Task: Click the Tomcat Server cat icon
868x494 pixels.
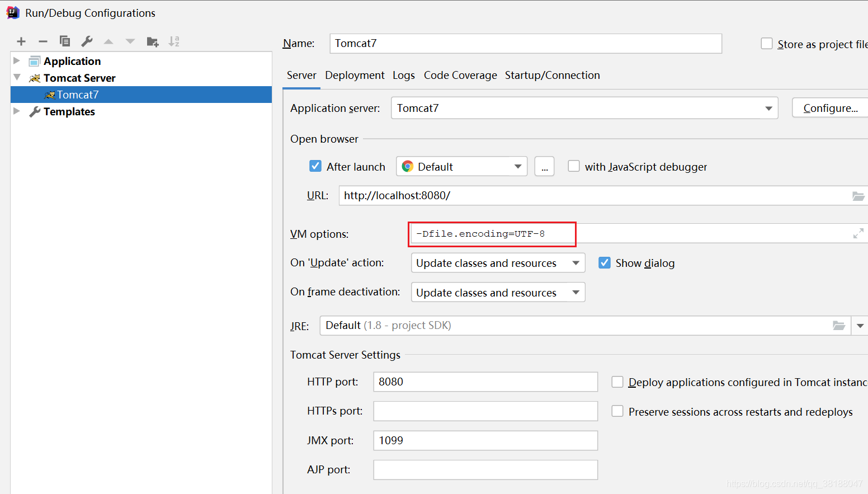Action: 35,78
